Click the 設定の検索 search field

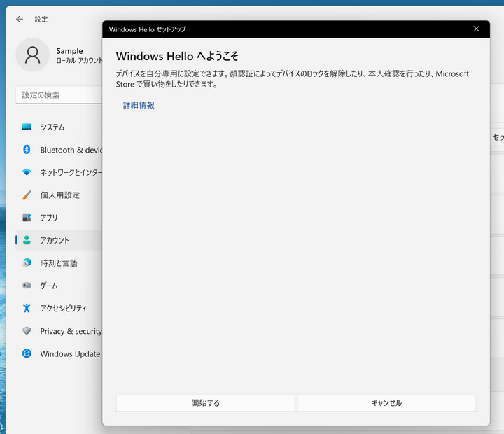[59, 94]
